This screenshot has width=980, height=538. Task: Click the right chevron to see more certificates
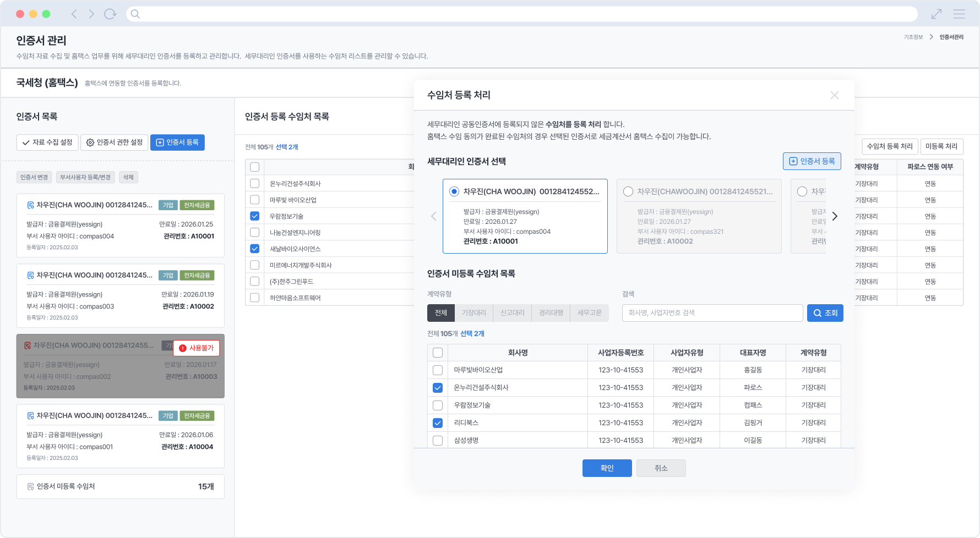[x=835, y=216]
